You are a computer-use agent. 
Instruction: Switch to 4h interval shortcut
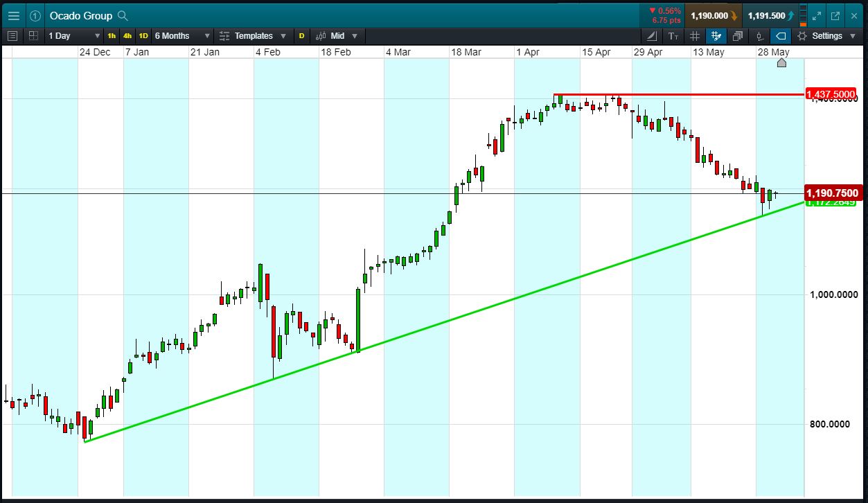[x=127, y=35]
